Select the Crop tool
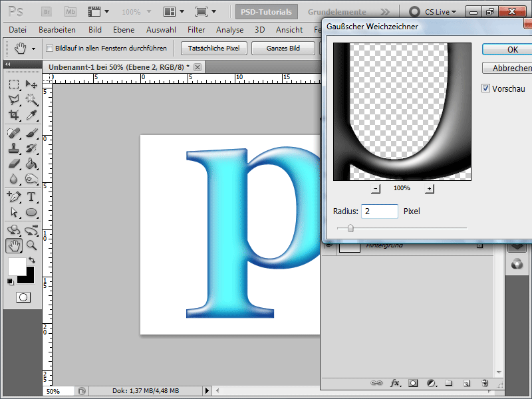Image resolution: width=532 pixels, height=399 pixels. pyautogui.click(x=14, y=115)
